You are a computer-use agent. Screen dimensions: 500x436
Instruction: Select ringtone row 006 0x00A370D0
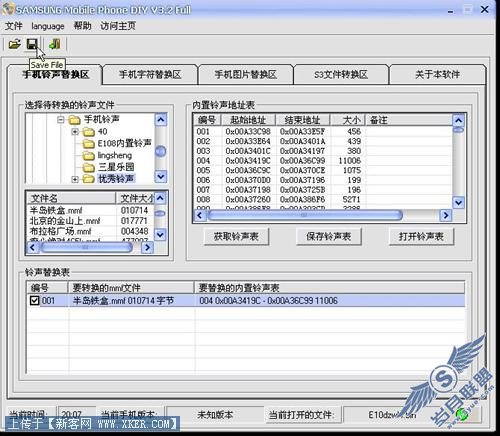(x=323, y=180)
